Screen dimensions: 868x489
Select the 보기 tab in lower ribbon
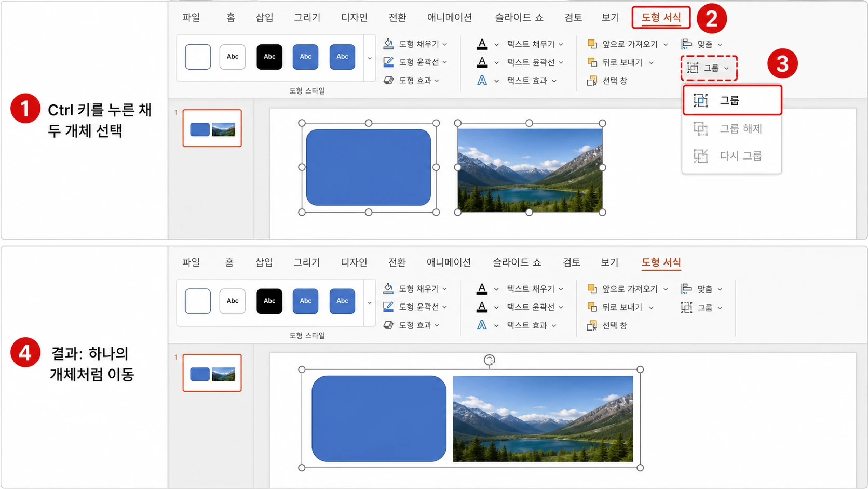click(610, 262)
